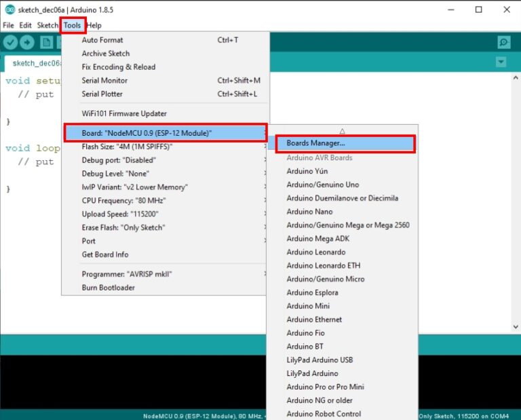Screen dimensions: 521x420
Task: Expand the Debug Level submenu
Action: tap(165, 174)
